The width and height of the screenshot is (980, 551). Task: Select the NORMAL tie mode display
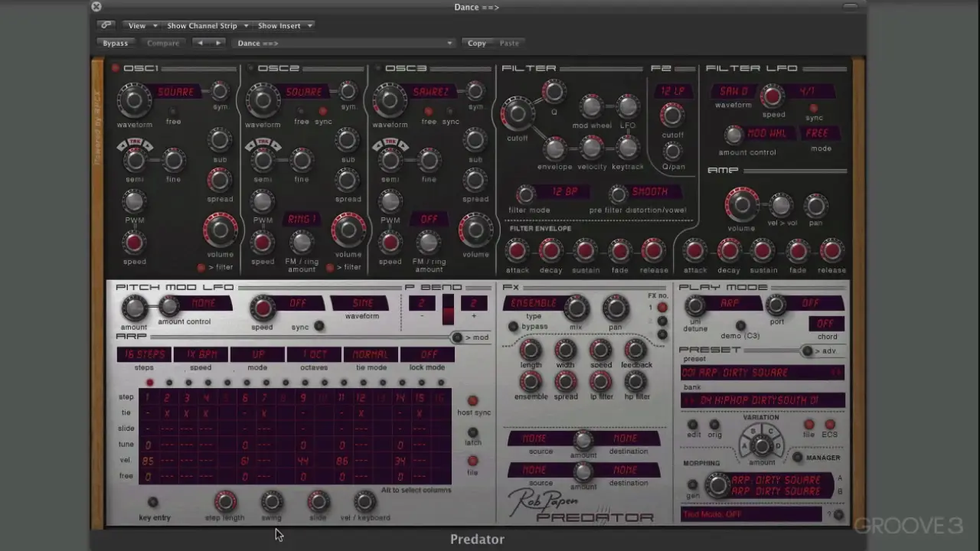point(371,354)
